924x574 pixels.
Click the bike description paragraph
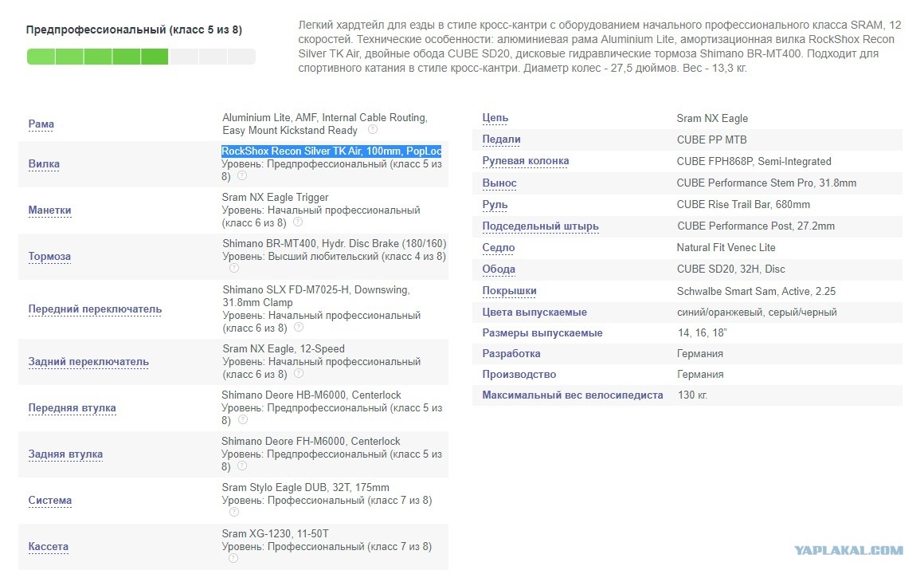click(599, 46)
